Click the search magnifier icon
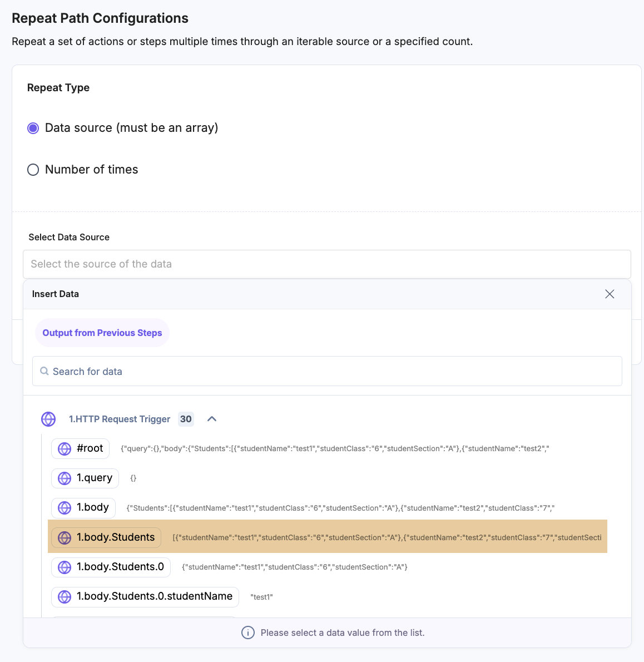644x662 pixels. 44,371
